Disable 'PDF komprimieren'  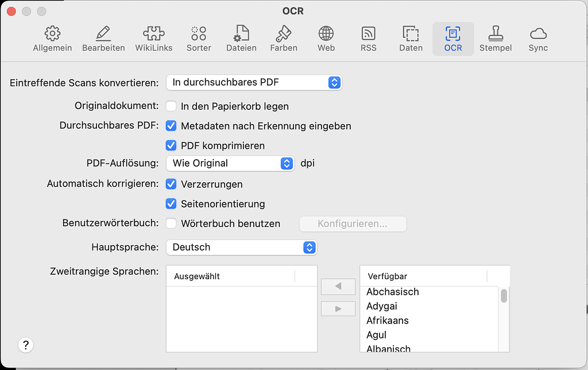pos(171,145)
